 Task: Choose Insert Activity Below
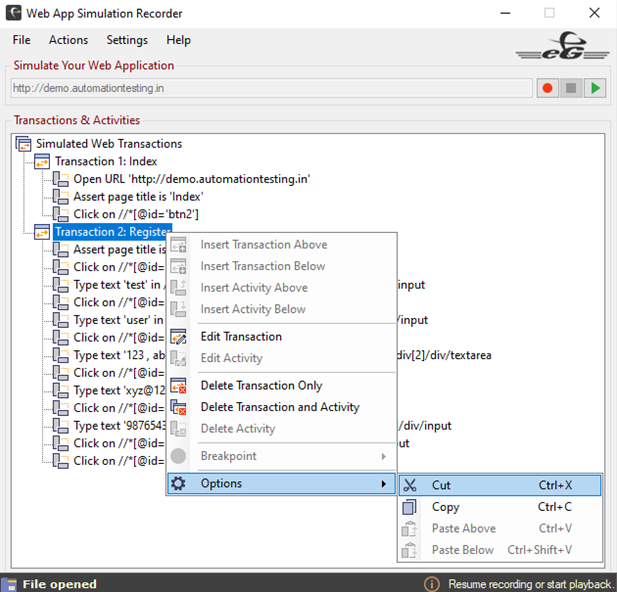[x=281, y=309]
